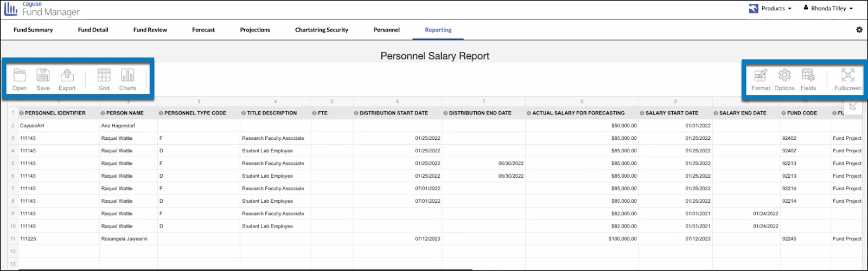This screenshot has width=868, height=271.
Task: Click the Export icon
Action: 67,79
